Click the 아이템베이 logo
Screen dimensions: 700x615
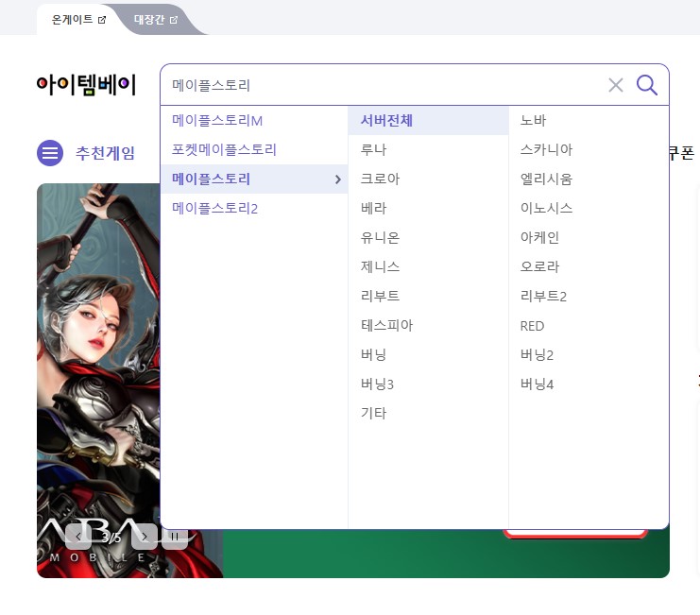coord(86,85)
